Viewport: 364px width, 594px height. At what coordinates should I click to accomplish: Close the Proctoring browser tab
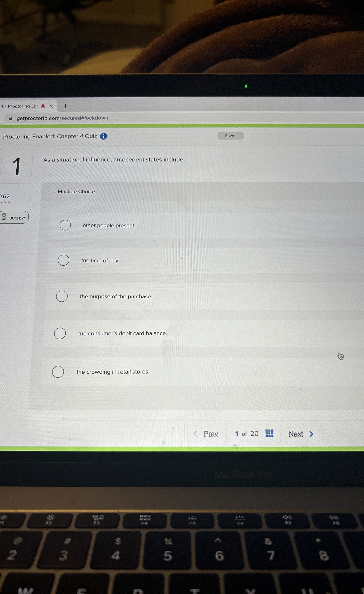pyautogui.click(x=51, y=106)
